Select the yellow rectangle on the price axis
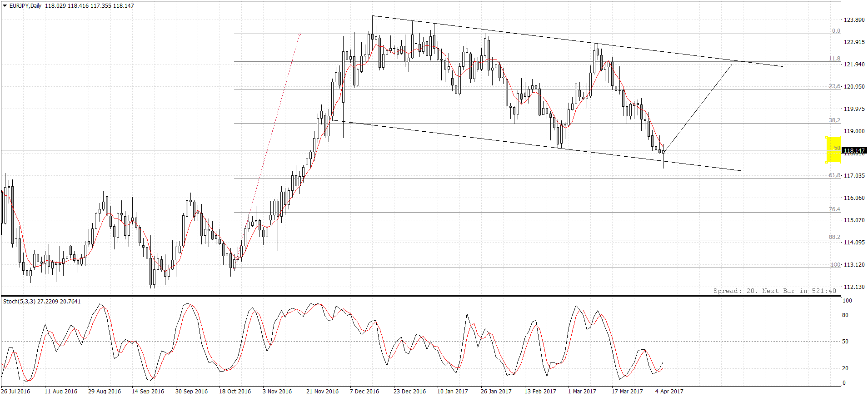 [x=833, y=149]
